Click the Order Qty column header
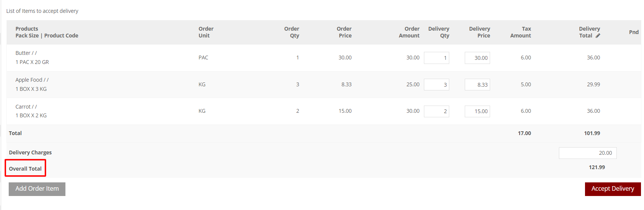 (292, 32)
